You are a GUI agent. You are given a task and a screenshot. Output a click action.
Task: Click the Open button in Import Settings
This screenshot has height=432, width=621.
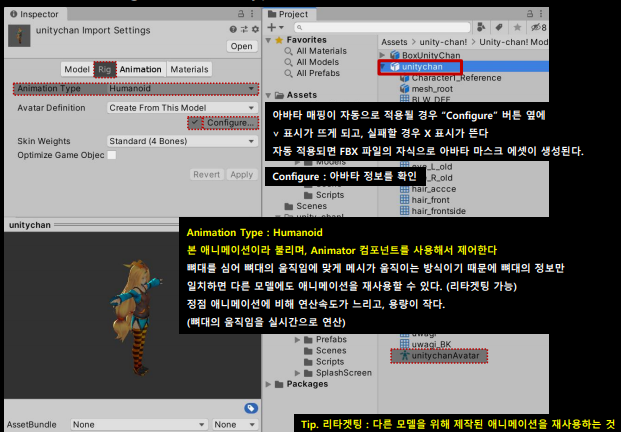pyautogui.click(x=241, y=46)
